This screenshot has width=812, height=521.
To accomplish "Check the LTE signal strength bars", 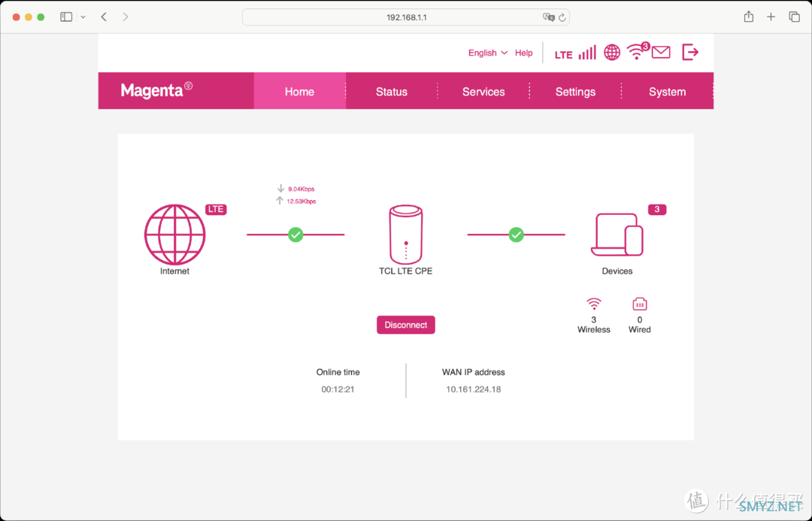I will tap(587, 53).
